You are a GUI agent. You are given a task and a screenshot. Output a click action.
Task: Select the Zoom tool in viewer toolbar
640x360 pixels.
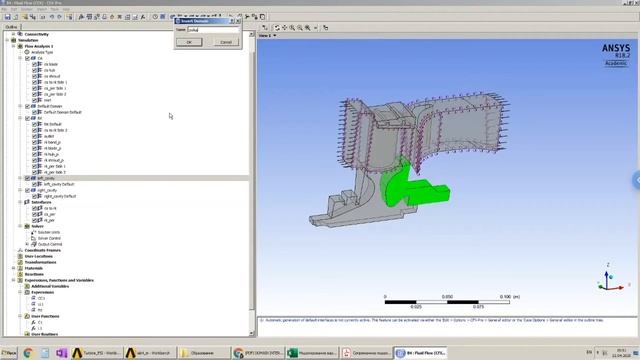(x=292, y=28)
